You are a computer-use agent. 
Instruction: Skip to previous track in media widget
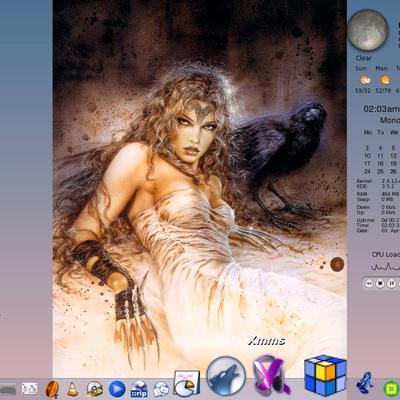coord(369,284)
